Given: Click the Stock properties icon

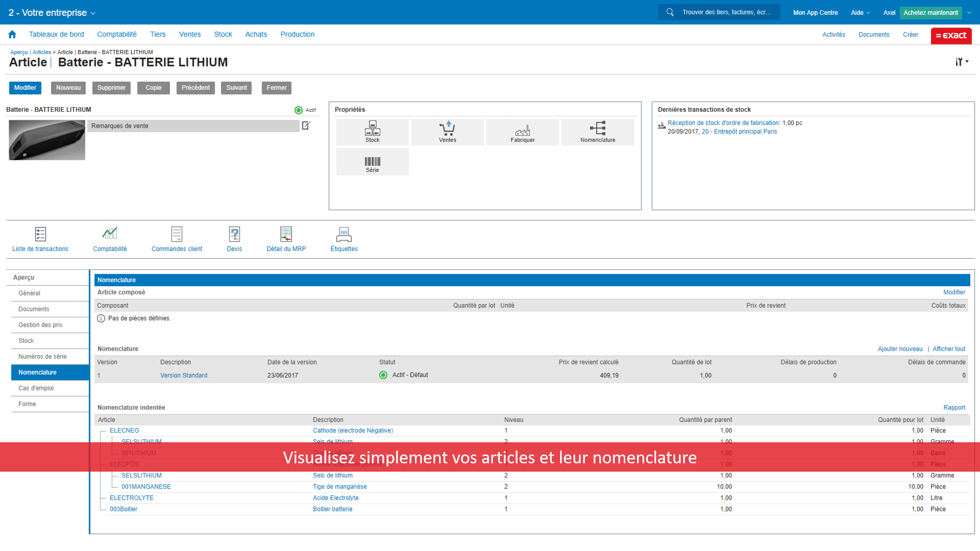Looking at the screenshot, I should pyautogui.click(x=372, y=130).
